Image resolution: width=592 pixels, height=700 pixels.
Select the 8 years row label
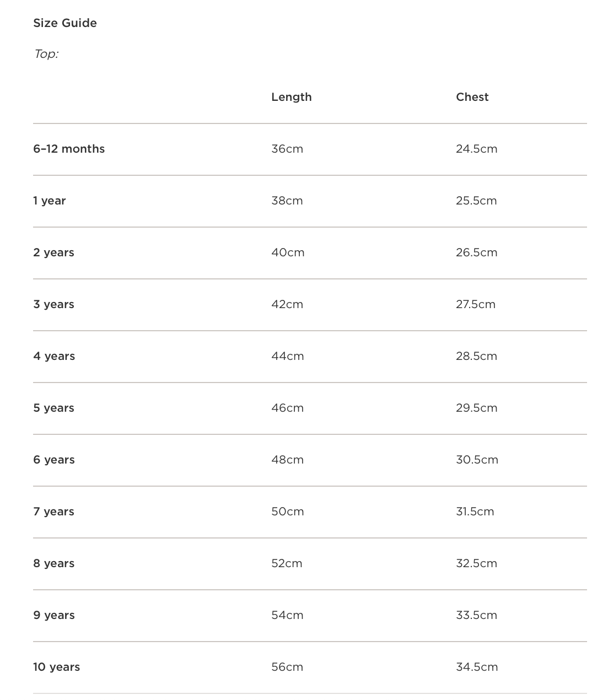(54, 563)
